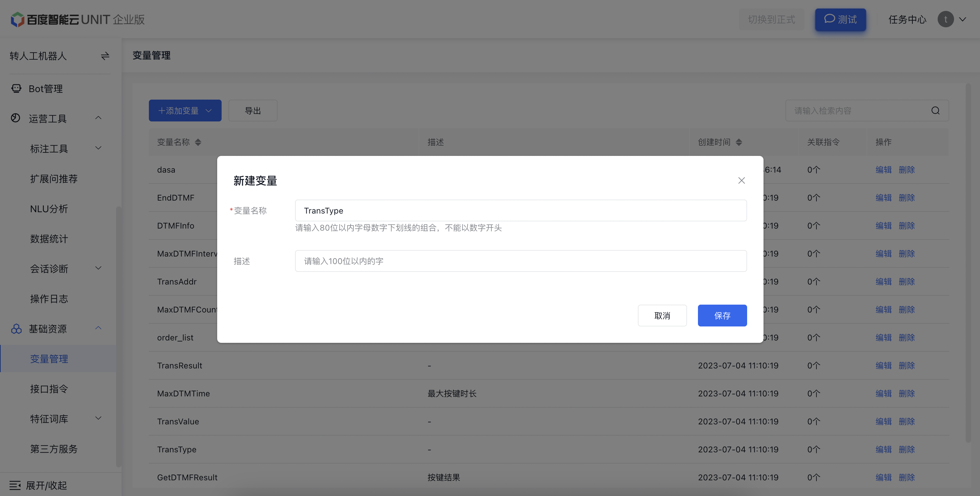This screenshot has width=980, height=496.
Task: Click the 取消 button
Action: coord(662,316)
